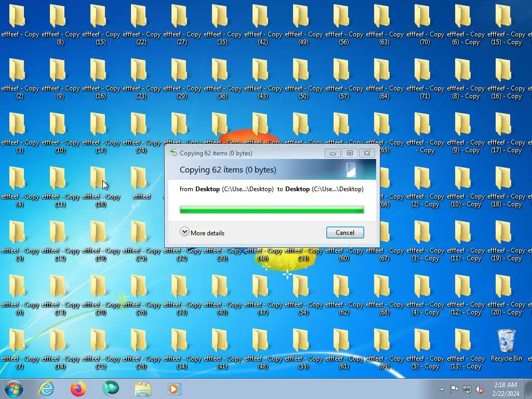Screen dimensions: 532x399
Task: Select folder 'effeef - Copy (35)'
Action: (x=222, y=25)
